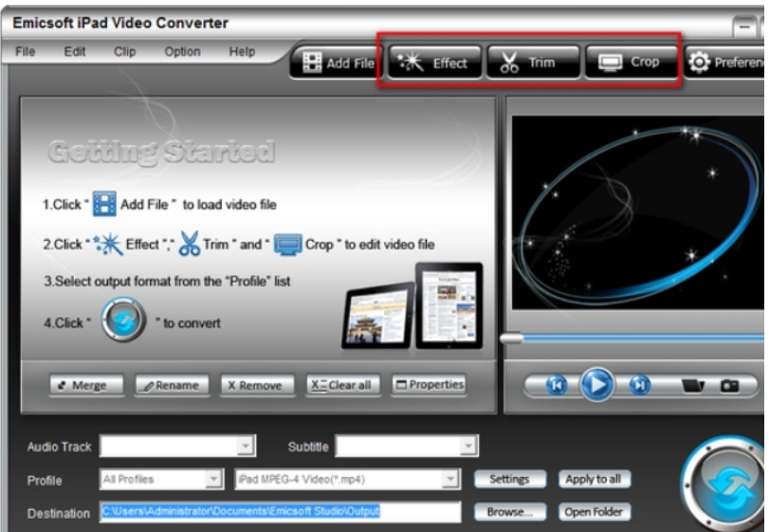Click the Browse... button
This screenshot has width=769, height=532.
[x=509, y=512]
